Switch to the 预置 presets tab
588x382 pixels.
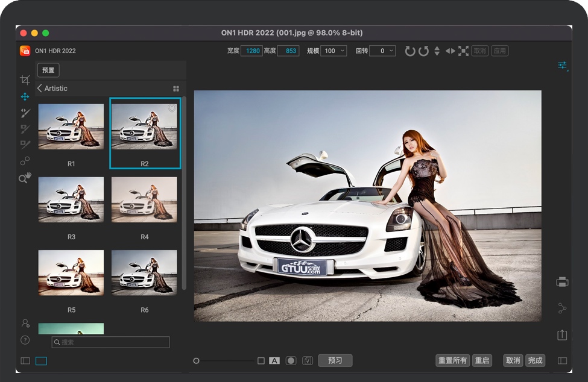[48, 70]
